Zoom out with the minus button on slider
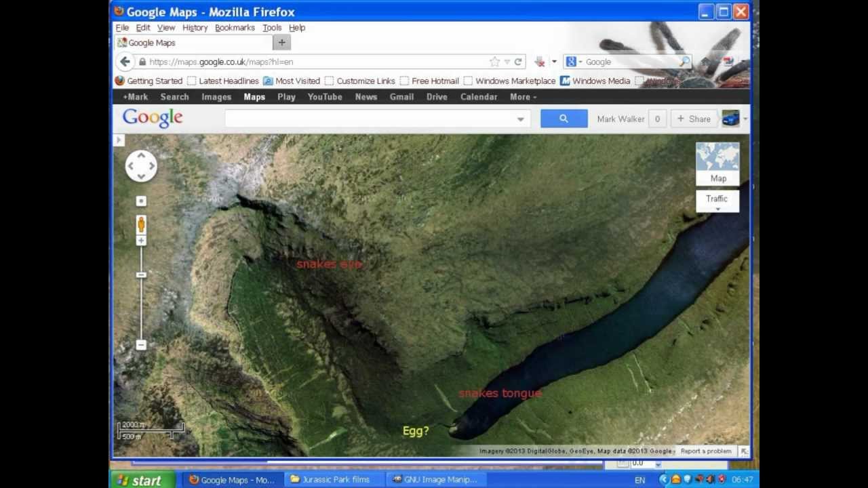868x488 pixels. click(141, 345)
